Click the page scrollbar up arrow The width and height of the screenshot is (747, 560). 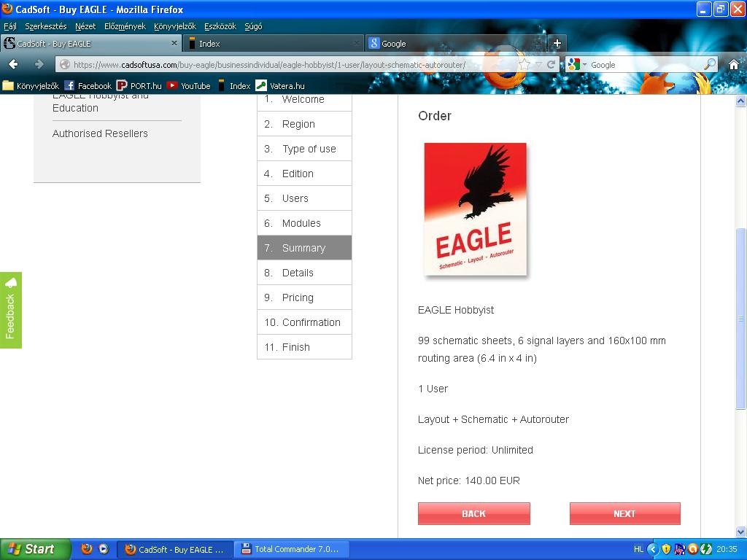[741, 101]
